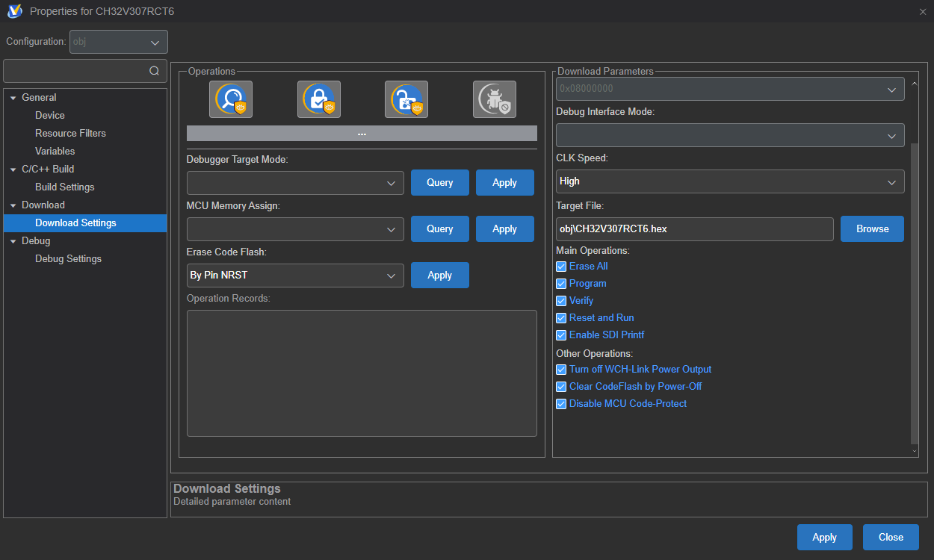This screenshot has width=934, height=560.
Task: Open the Erase Code Flash dropdown
Action: [295, 276]
